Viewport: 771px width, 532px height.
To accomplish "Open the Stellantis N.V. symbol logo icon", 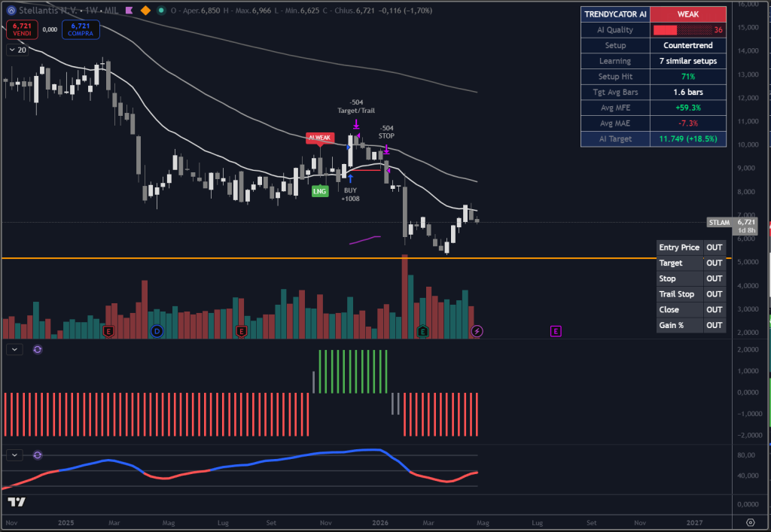I will (x=11, y=11).
